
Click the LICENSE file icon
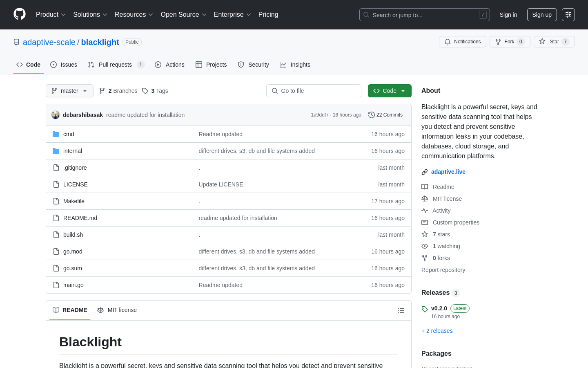[x=56, y=184]
